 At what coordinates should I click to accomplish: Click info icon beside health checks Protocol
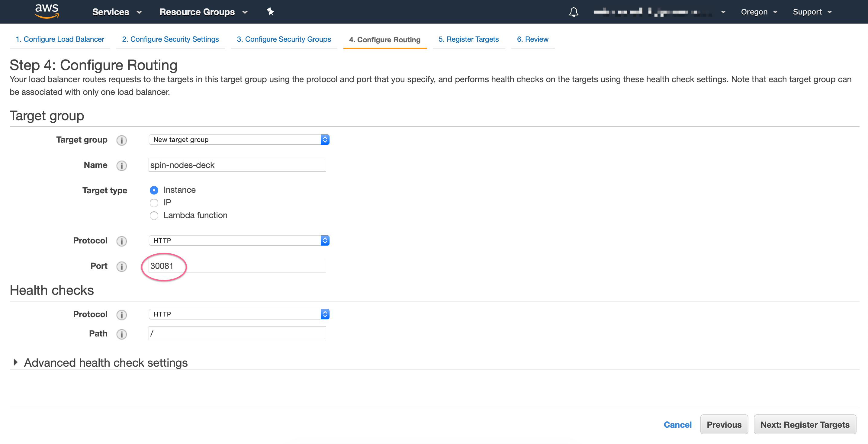[x=121, y=315]
